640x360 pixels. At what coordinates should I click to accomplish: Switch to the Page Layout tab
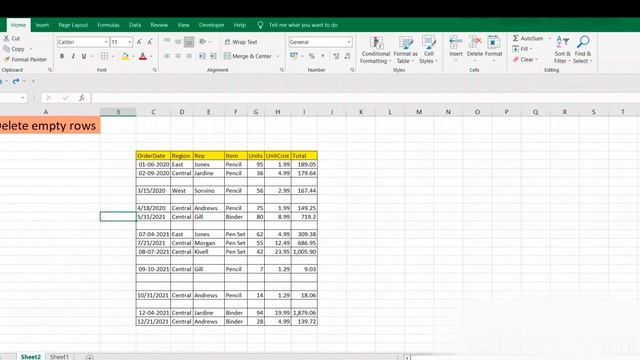tap(73, 25)
